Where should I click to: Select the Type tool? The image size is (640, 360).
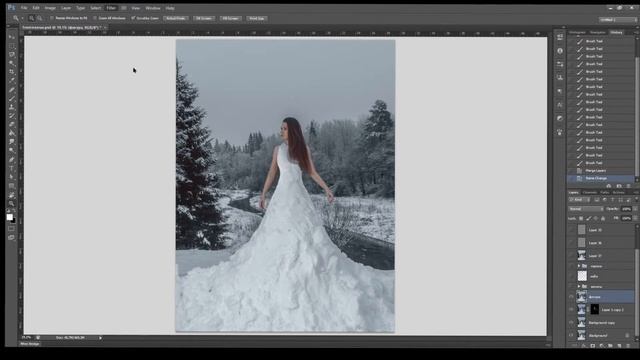click(x=12, y=168)
